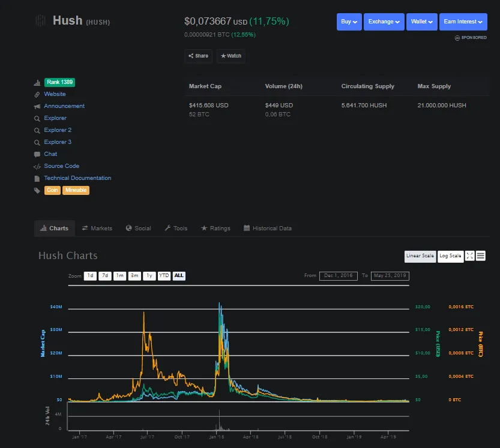Select the 1y zoom range
The width and height of the screenshot is (500, 448).
coord(149,276)
